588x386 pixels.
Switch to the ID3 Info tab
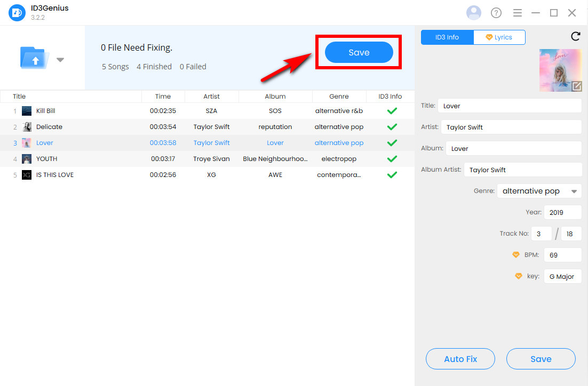(x=447, y=37)
